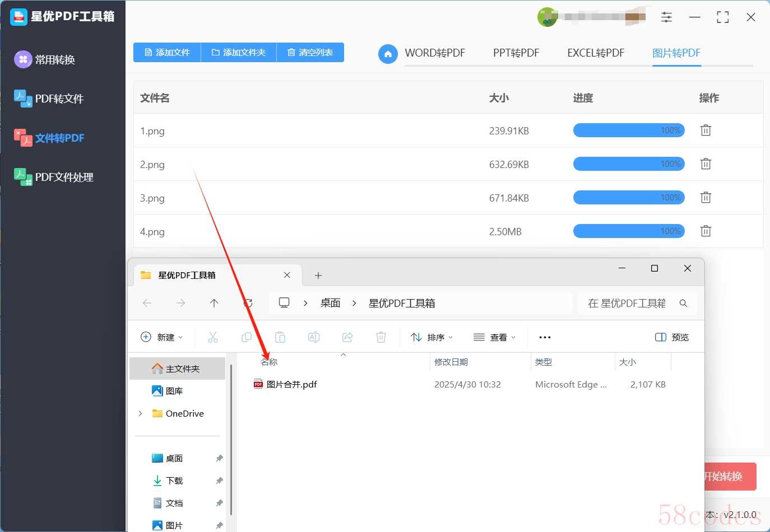
Task: Click the 632.69KB size cell
Action: point(509,165)
